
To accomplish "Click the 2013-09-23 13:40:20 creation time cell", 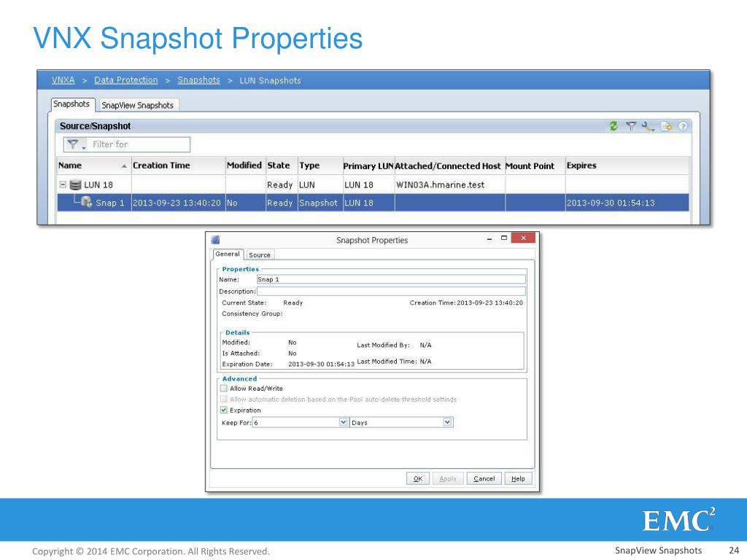I will coord(177,203).
